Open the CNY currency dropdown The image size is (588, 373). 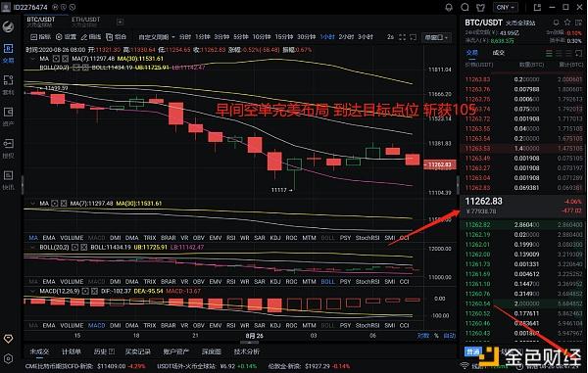(506, 7)
